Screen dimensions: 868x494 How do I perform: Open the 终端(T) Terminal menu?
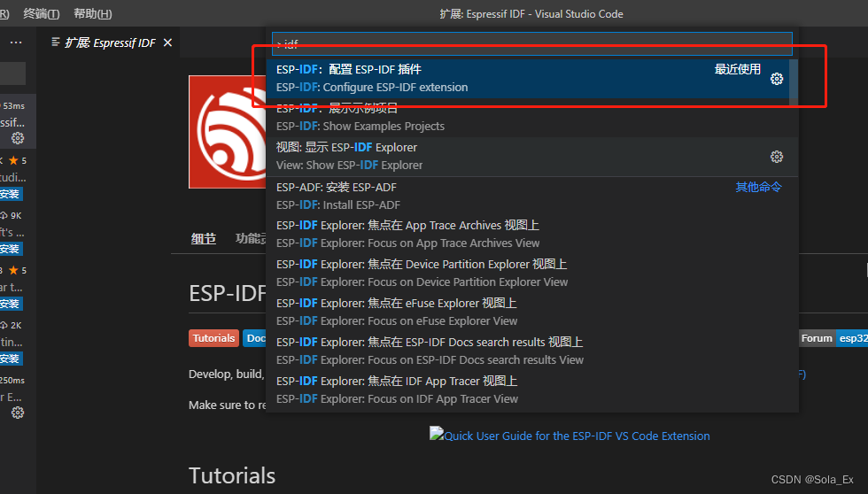point(41,14)
